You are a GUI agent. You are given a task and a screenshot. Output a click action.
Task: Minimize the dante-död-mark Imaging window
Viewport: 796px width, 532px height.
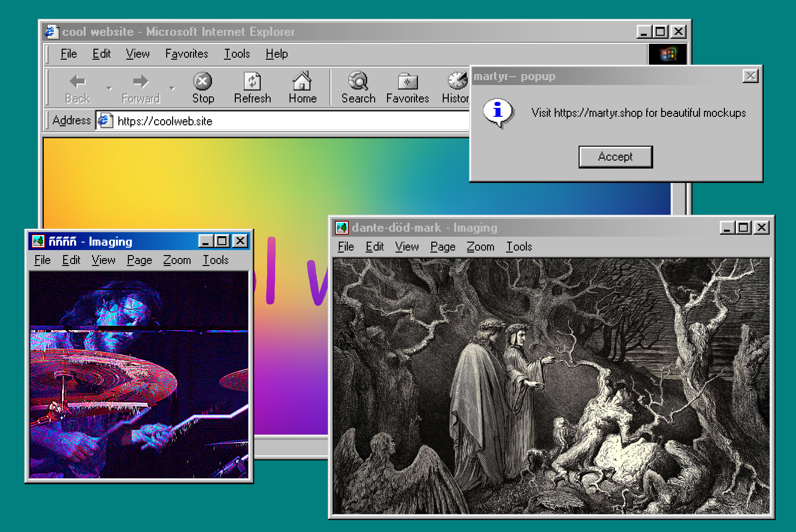727,228
